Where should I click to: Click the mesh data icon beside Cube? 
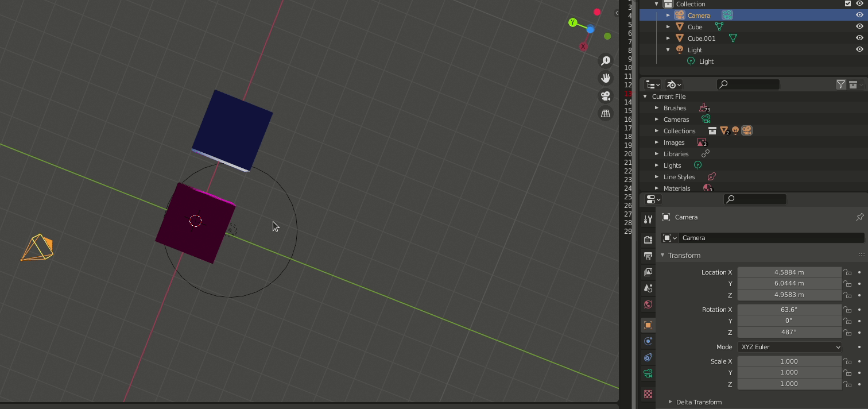coord(719,26)
